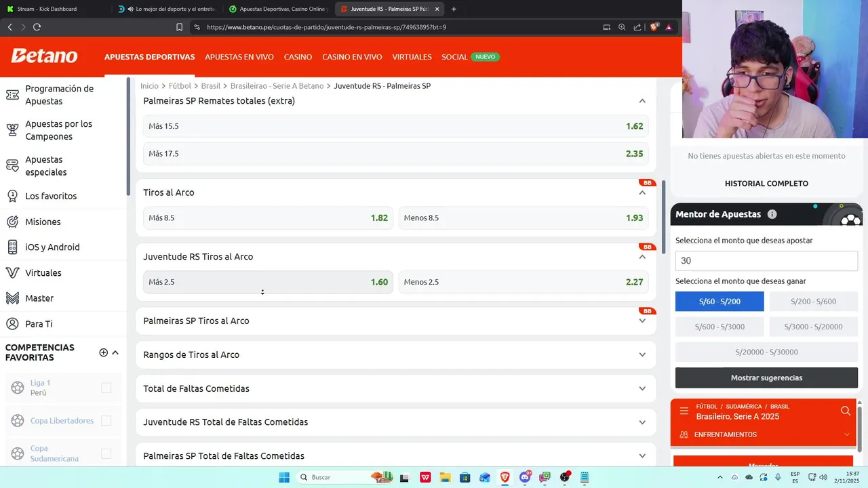Open the Social section marked Nuevo
Screen dimensions: 868x488
coord(471,57)
